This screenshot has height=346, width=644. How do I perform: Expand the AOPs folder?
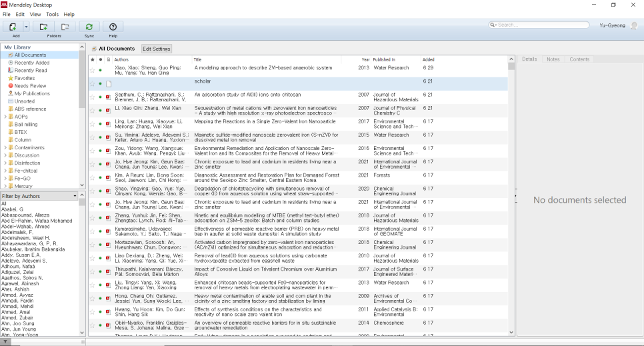(5, 117)
